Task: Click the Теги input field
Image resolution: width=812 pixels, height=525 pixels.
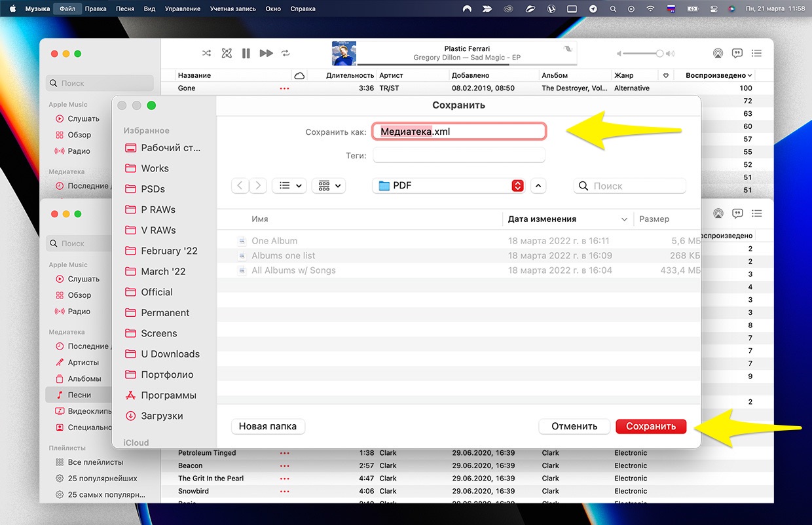Action: [x=459, y=155]
